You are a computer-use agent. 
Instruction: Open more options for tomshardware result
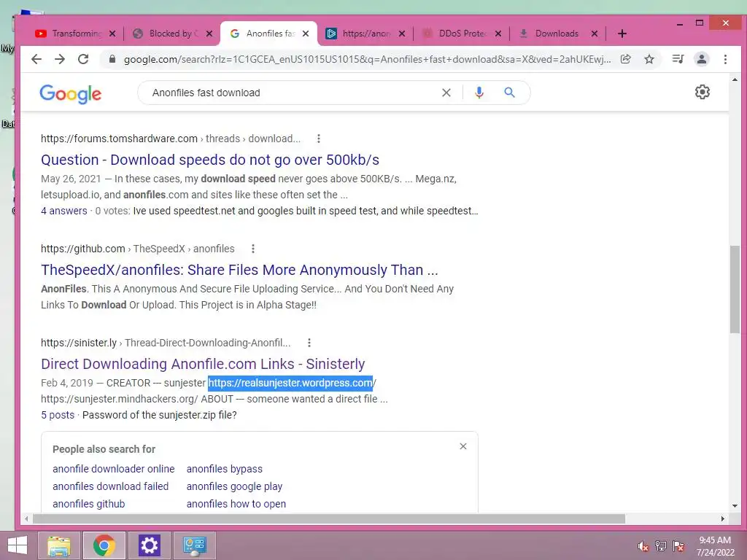(319, 139)
